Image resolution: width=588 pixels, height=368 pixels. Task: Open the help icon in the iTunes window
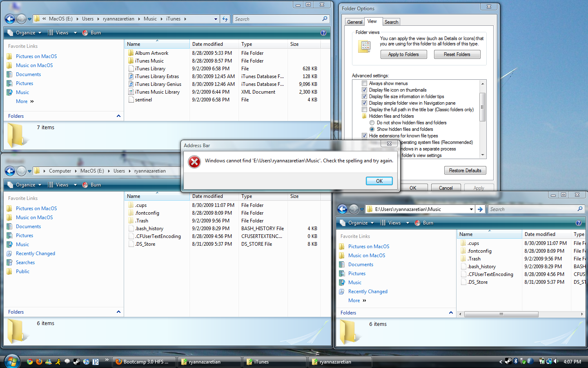pyautogui.click(x=323, y=33)
